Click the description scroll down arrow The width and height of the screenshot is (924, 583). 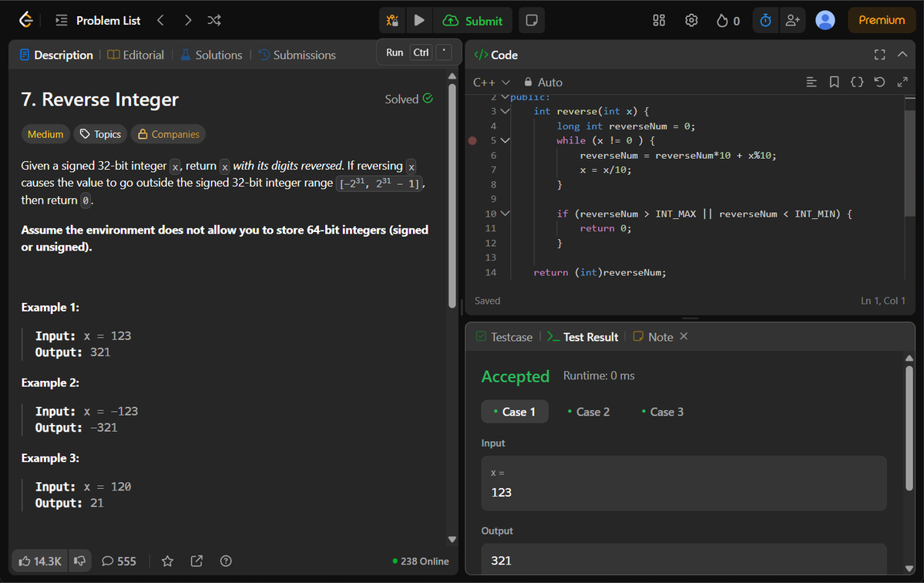452,539
